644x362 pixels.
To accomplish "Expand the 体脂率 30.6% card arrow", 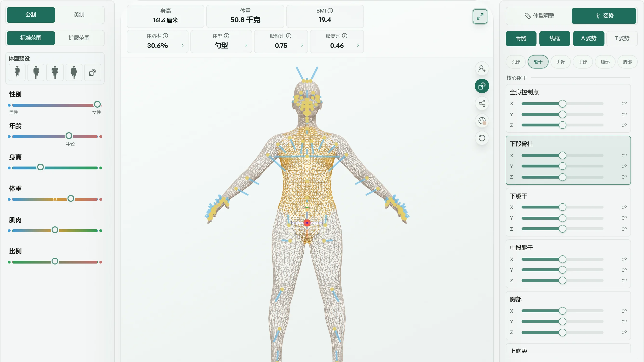I will [x=182, y=46].
